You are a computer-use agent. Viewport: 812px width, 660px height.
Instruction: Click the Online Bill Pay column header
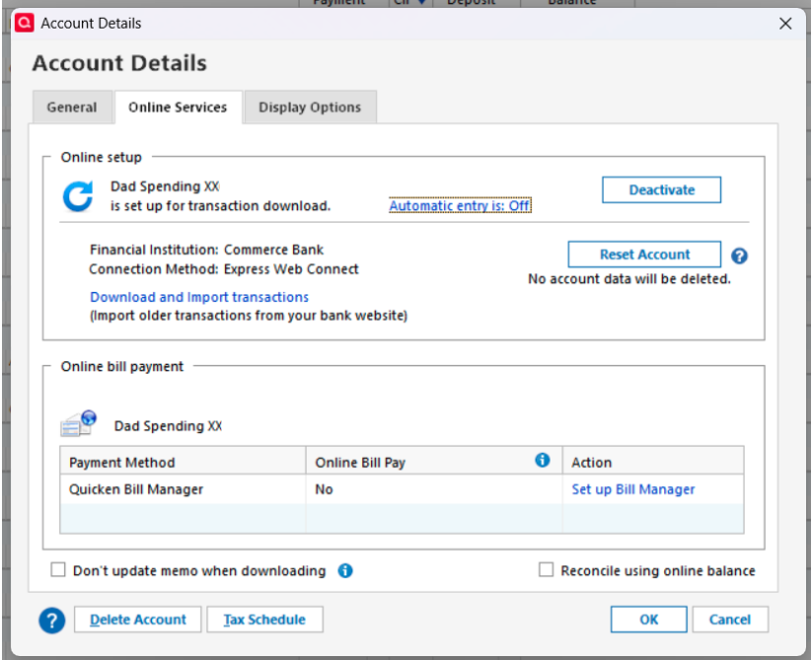434,461
